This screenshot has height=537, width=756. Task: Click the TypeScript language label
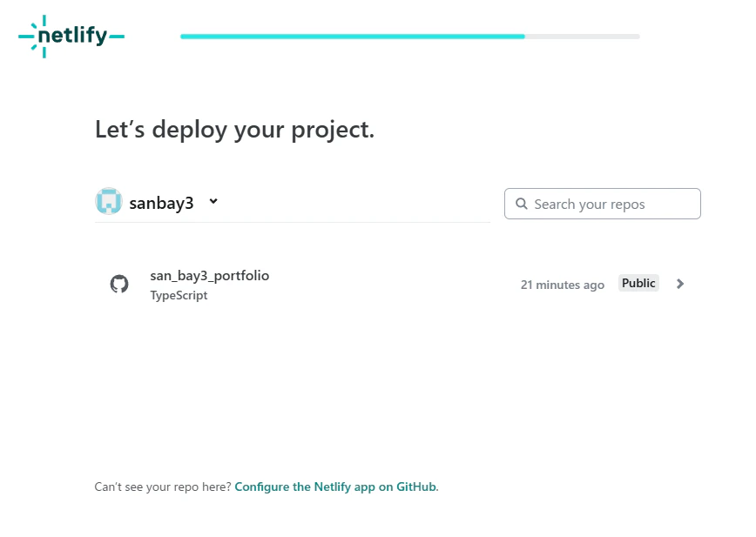[x=179, y=295]
